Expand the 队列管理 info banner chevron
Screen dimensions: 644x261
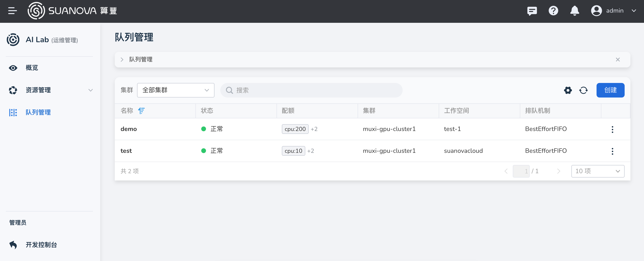pos(122,60)
